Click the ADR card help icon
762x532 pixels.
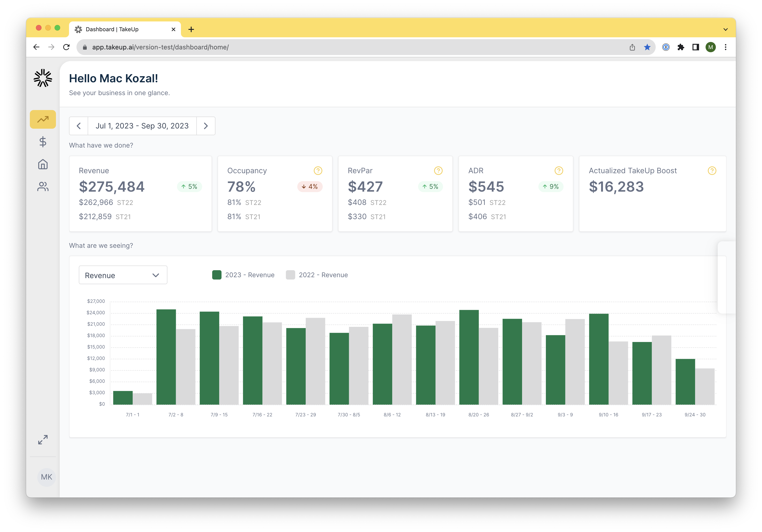[558, 171]
